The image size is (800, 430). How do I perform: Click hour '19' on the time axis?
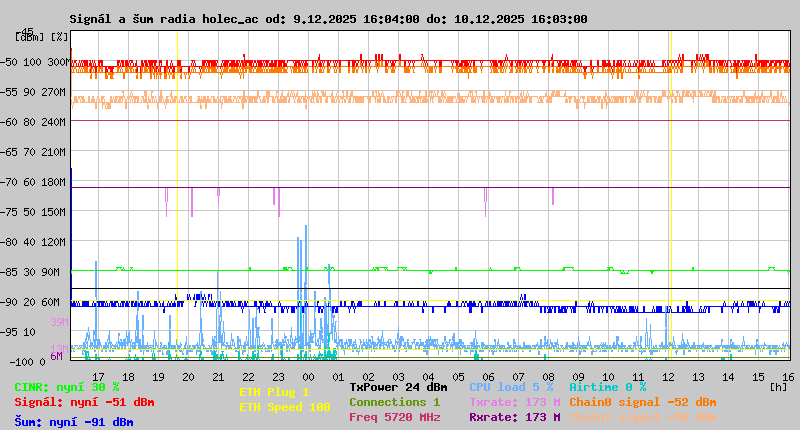tap(159, 377)
